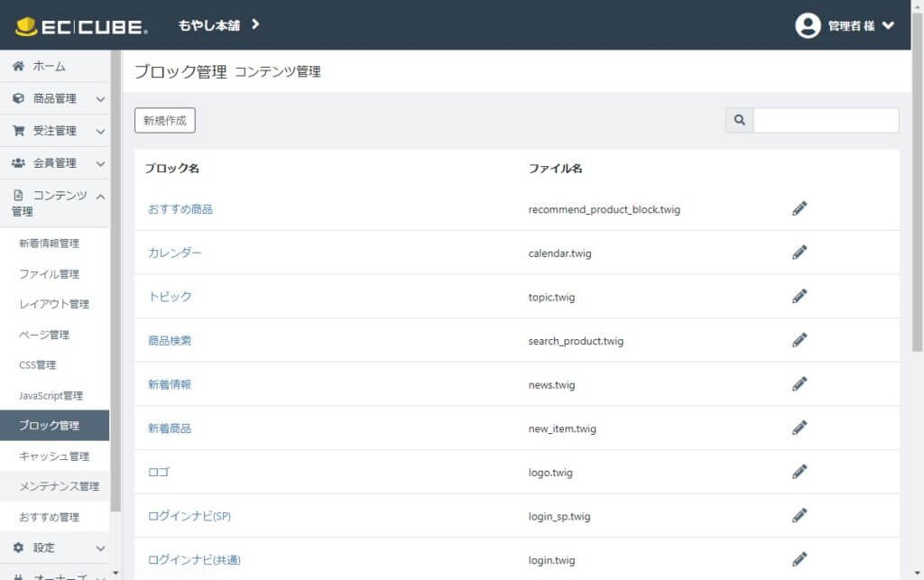Click the EC-CUBE logo in header

click(81, 26)
